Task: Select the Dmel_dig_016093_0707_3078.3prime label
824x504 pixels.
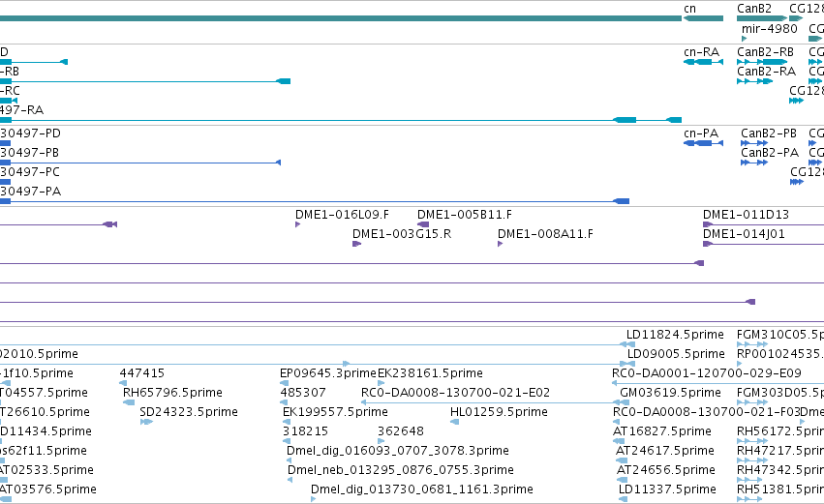Action: (x=398, y=452)
